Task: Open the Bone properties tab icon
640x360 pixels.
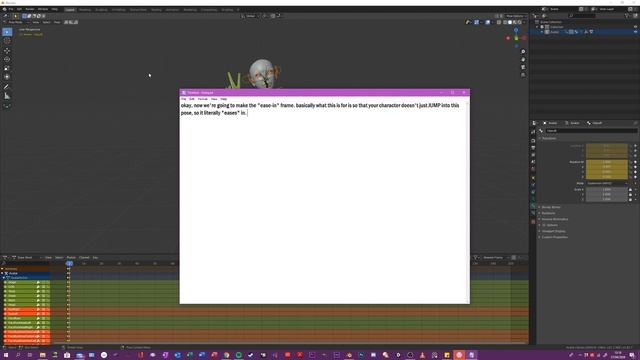Action: tap(533, 206)
